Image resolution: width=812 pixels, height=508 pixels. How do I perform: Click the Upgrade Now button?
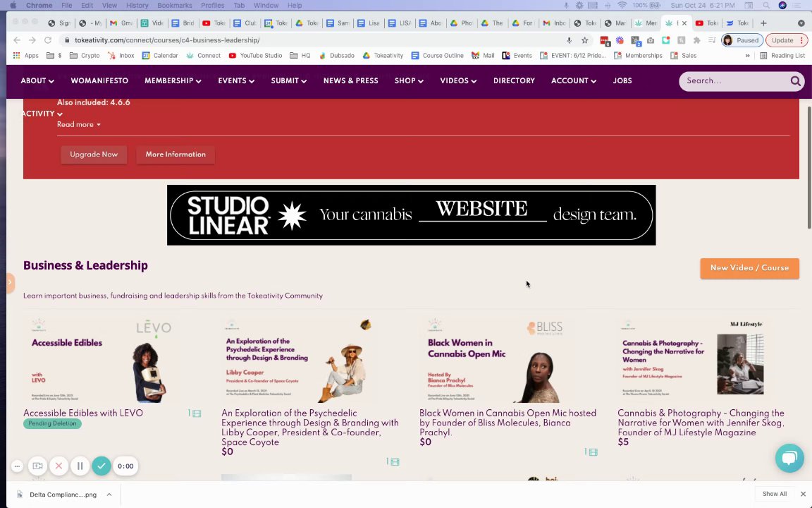coord(94,155)
